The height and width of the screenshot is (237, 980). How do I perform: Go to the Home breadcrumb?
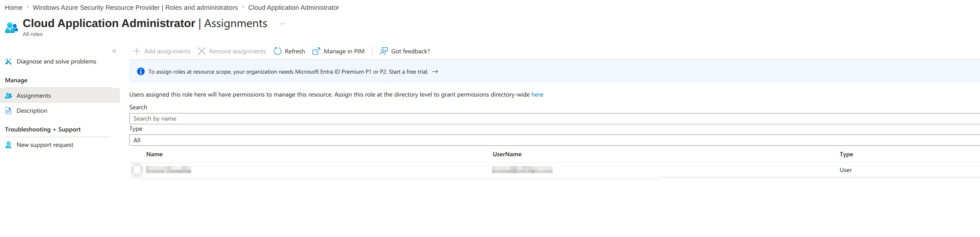pos(13,8)
